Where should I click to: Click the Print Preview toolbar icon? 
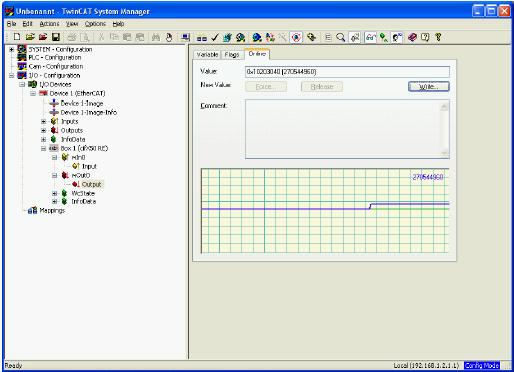[85, 37]
